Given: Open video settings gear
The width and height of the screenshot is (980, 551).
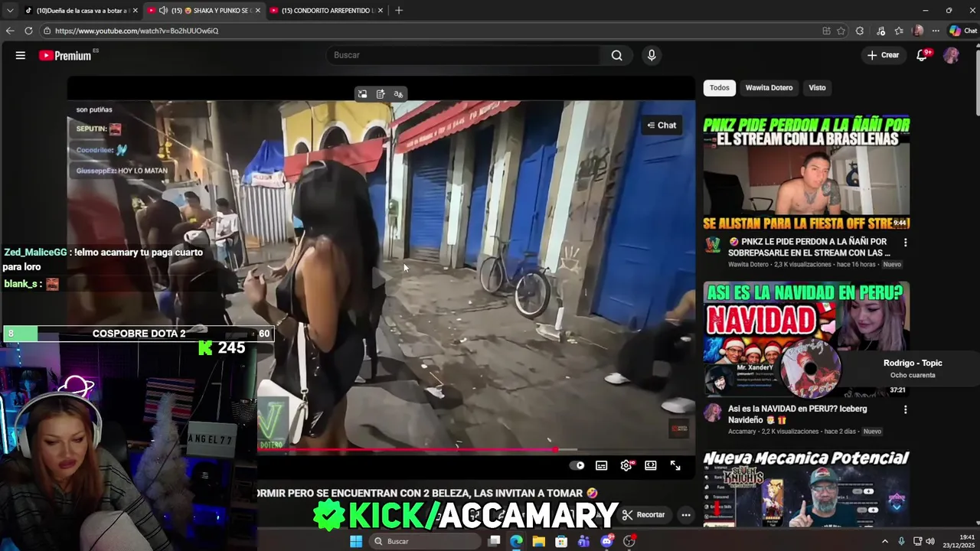Looking at the screenshot, I should (x=626, y=465).
